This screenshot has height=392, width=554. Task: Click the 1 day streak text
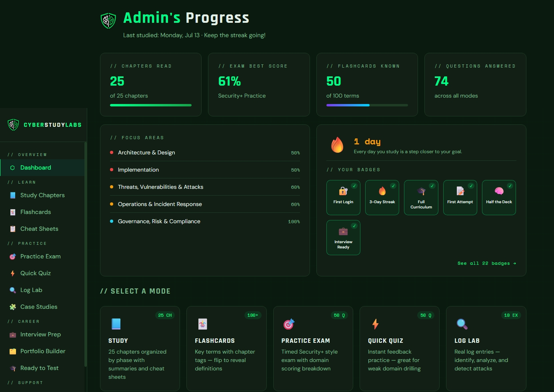pyautogui.click(x=367, y=142)
